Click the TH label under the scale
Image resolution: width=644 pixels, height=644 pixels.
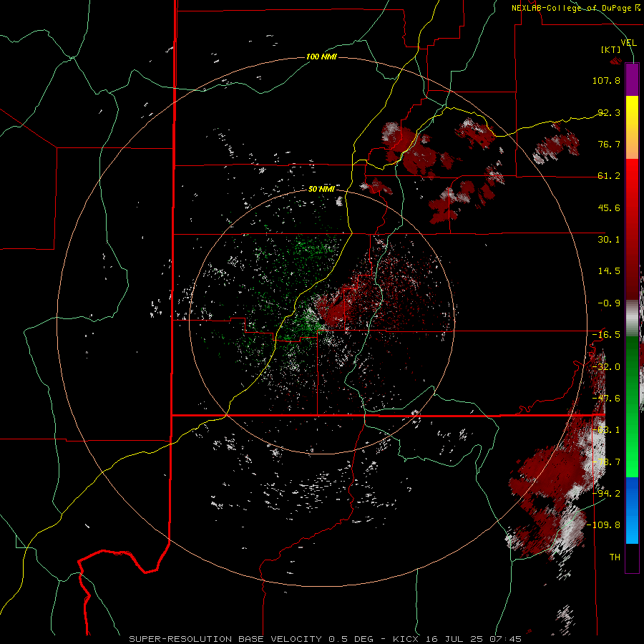pyautogui.click(x=615, y=557)
